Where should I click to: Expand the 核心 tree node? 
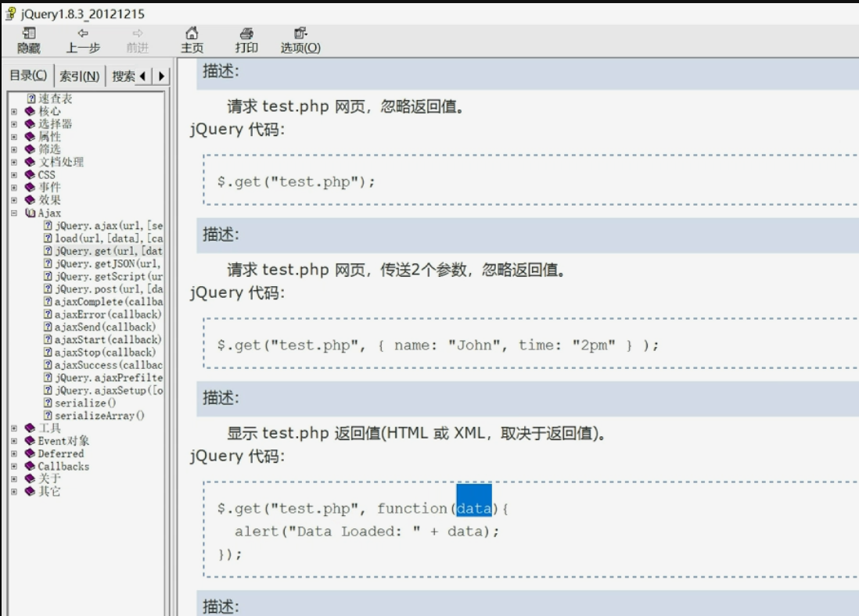pos(14,111)
